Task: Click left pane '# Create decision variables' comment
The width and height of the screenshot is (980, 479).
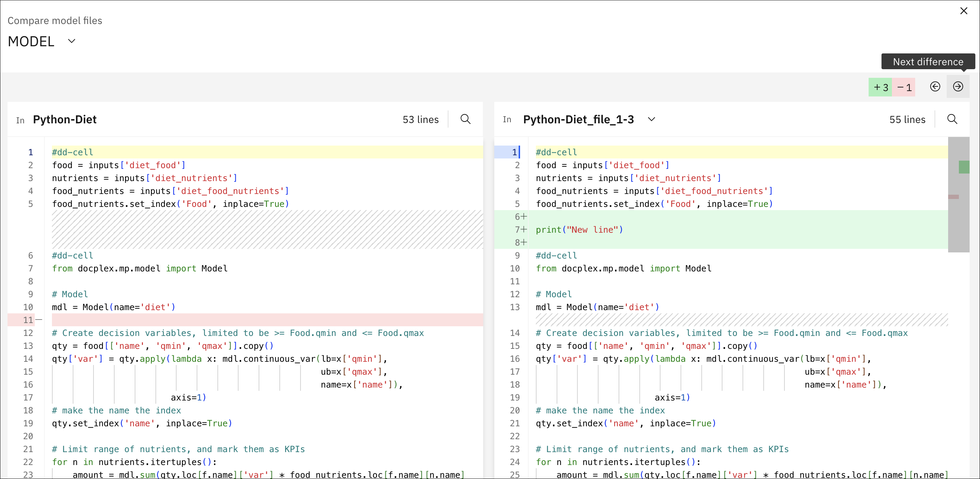Action: (238, 333)
